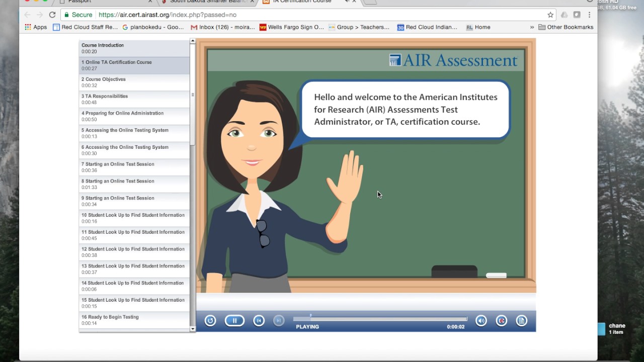This screenshot has height=362, width=644.
Task: Reload the page in the browser
Action: 52,15
